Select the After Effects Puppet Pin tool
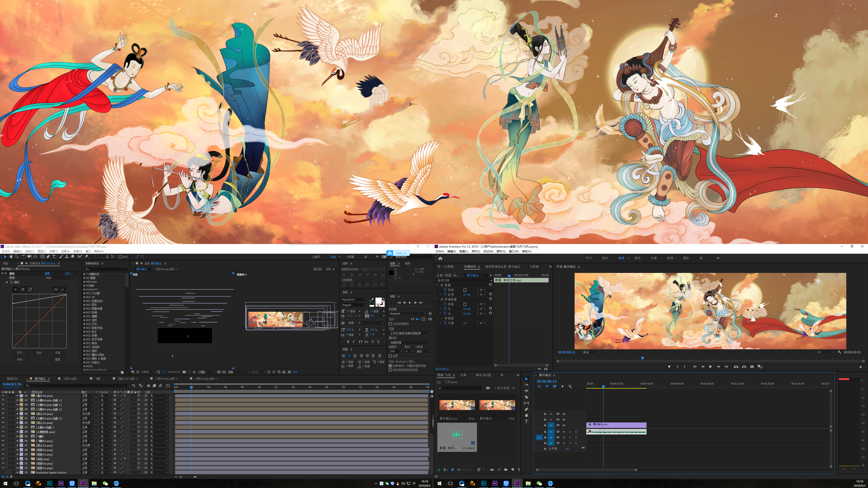 [87, 257]
